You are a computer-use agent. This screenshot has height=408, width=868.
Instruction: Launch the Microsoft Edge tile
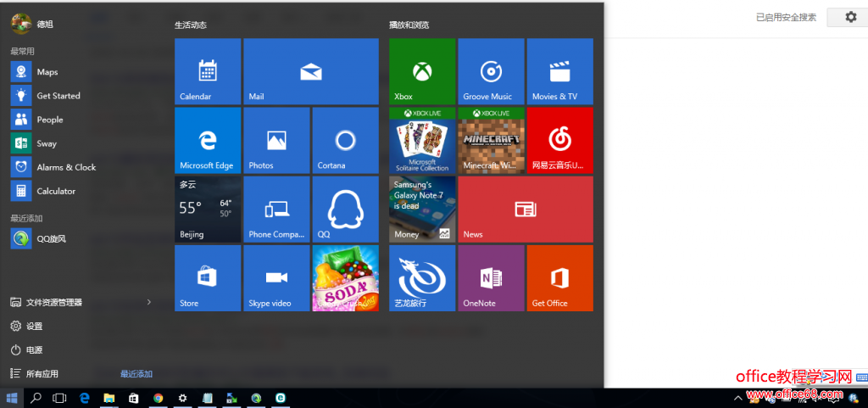208,141
